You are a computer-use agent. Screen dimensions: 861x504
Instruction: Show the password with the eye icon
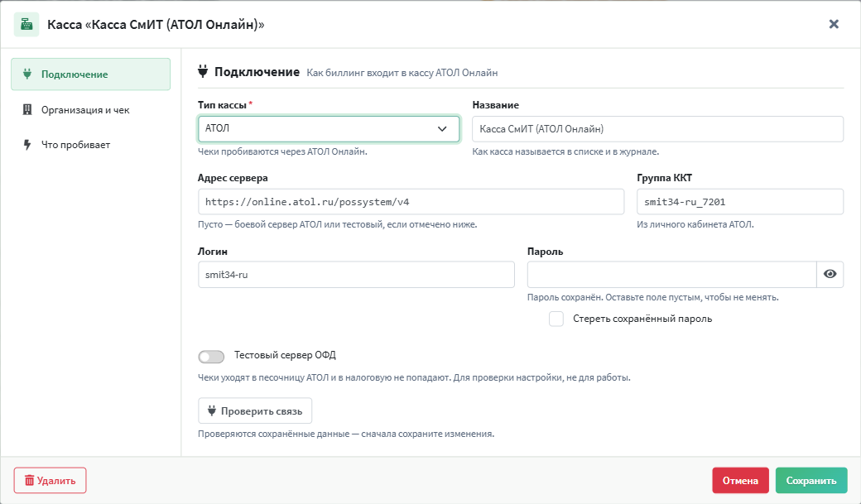[x=830, y=274]
